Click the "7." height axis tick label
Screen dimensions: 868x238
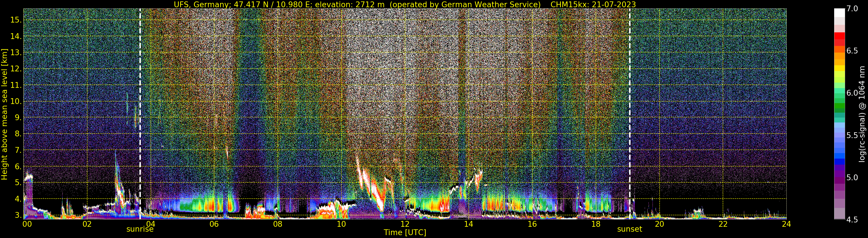18,150
